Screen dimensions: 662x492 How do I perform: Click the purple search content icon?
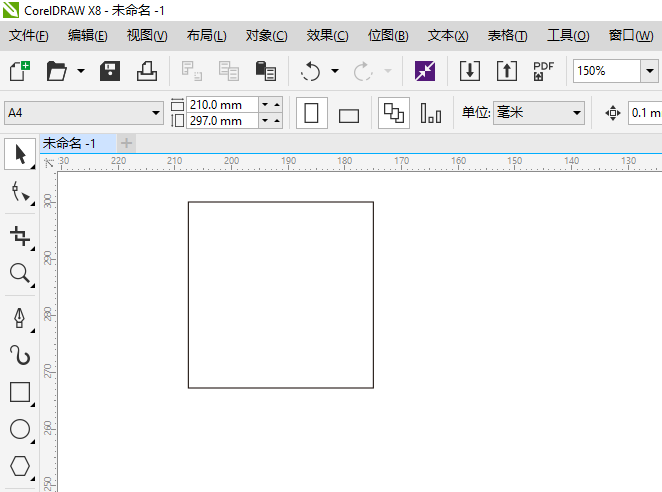point(425,71)
